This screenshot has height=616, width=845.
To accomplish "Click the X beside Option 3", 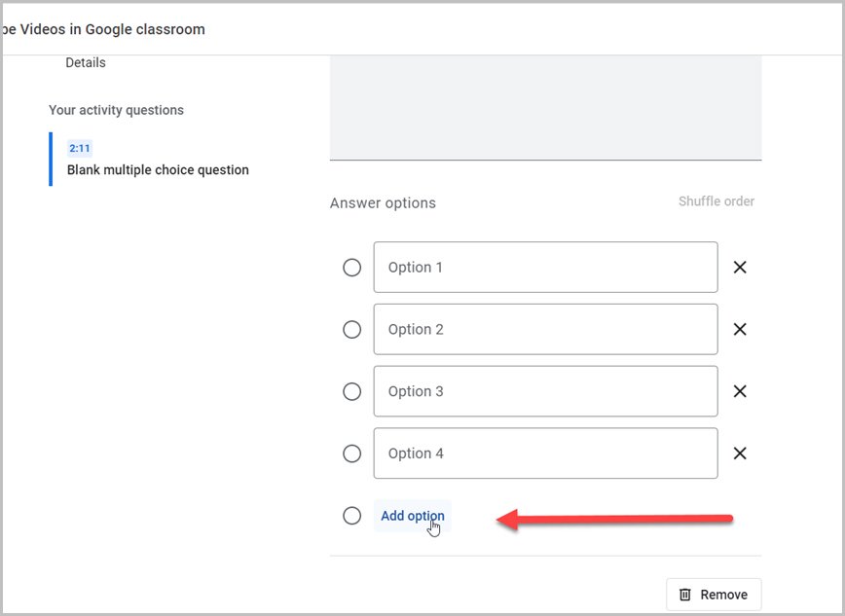I will 740,391.
